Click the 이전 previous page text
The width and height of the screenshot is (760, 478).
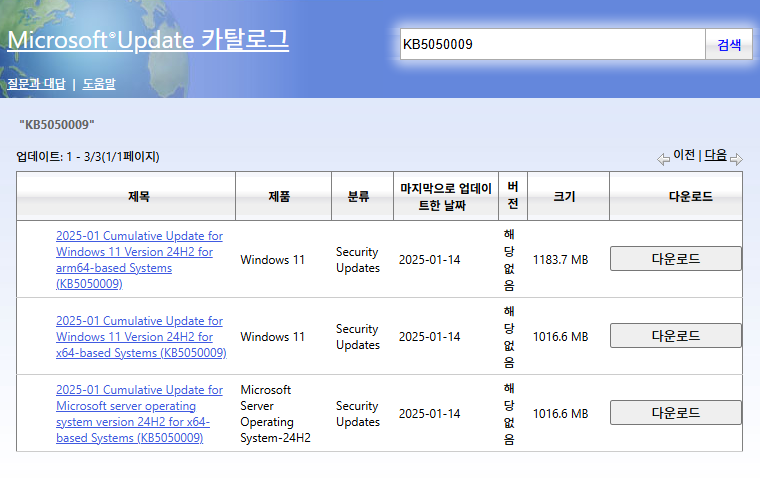684,155
